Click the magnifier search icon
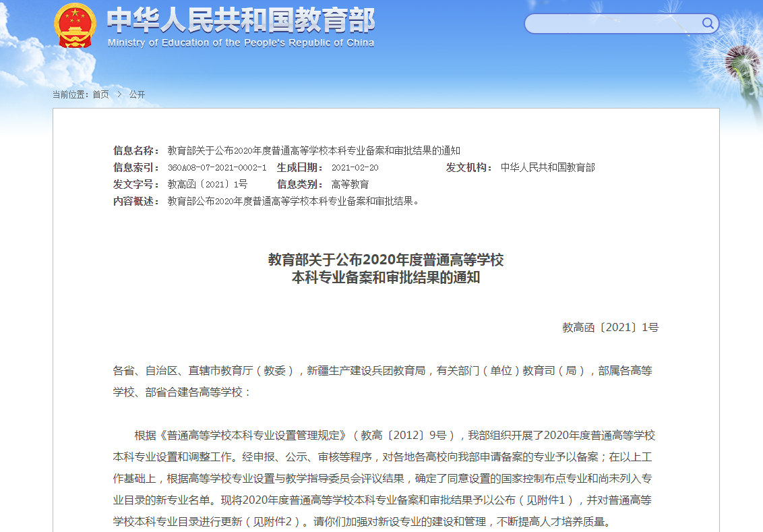Screen dimensions: 763x532 pyautogui.click(x=708, y=23)
